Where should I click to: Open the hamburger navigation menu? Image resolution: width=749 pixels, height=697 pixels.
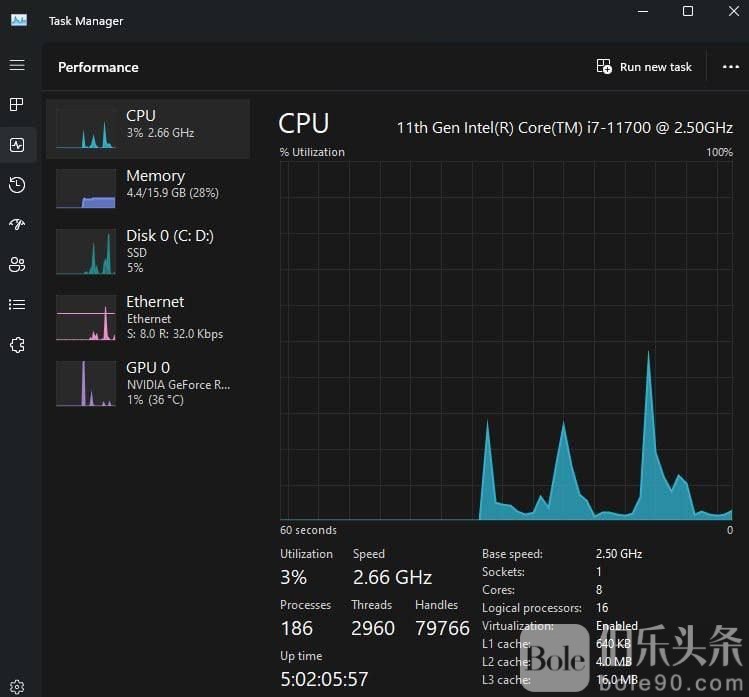[17, 64]
